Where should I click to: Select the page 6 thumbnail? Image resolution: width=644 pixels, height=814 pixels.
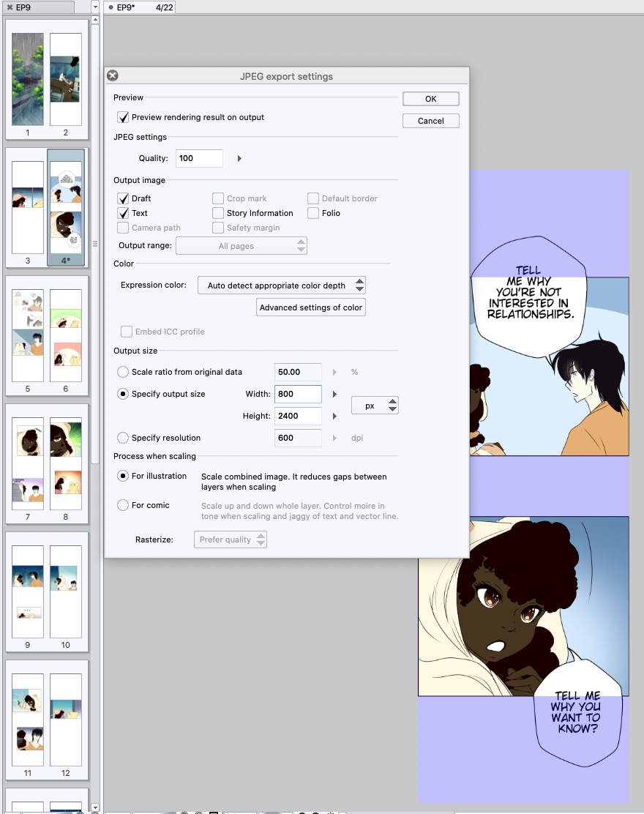(x=66, y=337)
